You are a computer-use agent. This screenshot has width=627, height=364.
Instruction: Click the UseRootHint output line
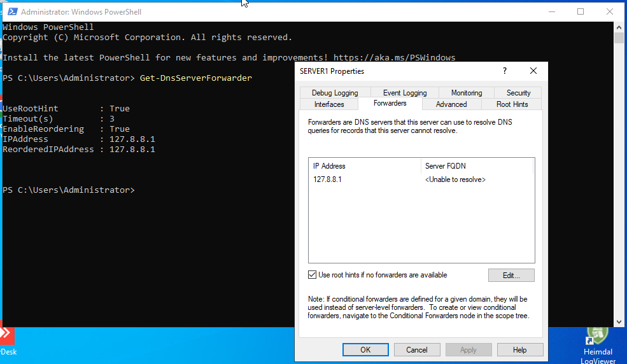tap(66, 108)
